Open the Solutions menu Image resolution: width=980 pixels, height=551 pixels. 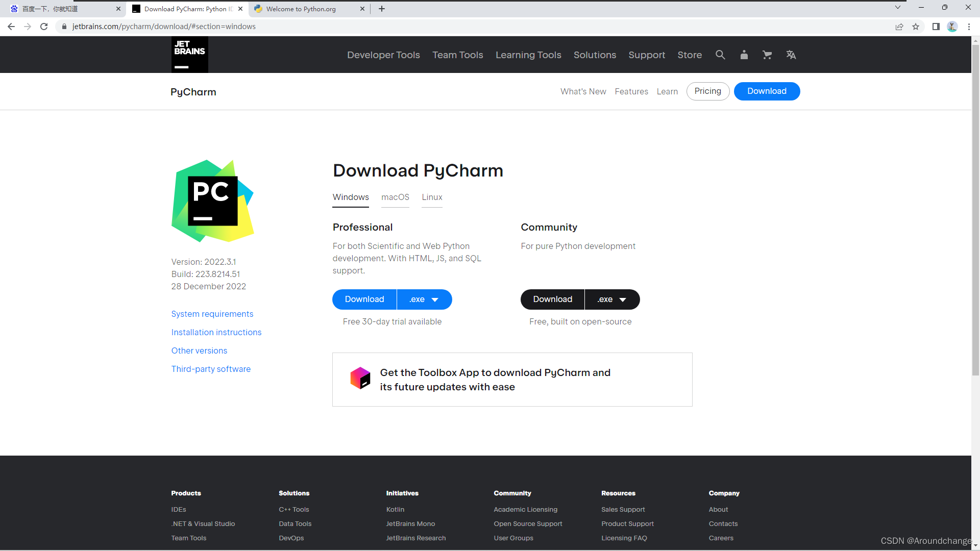pos(595,55)
